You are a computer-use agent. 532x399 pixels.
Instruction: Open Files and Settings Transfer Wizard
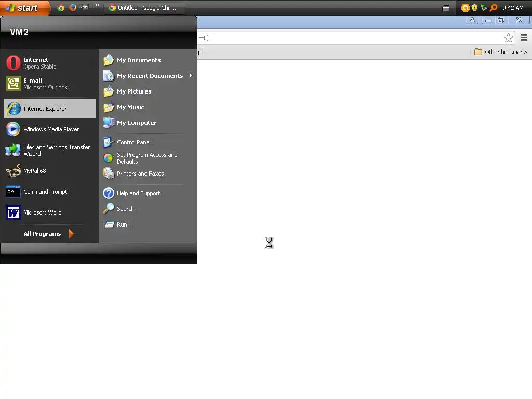(x=49, y=150)
